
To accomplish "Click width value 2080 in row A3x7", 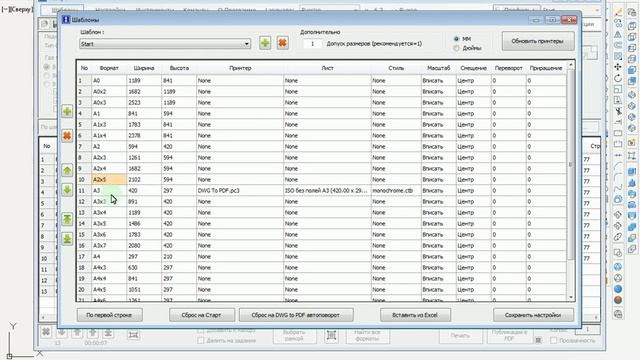I will click(x=144, y=246).
